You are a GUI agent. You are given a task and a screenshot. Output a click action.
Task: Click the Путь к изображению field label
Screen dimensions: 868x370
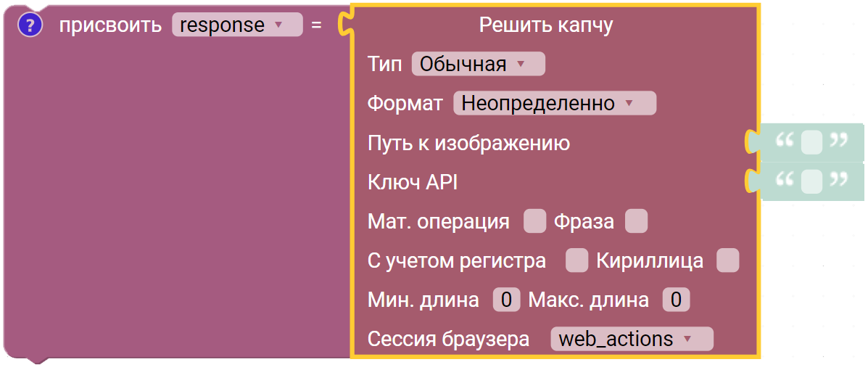(x=468, y=143)
